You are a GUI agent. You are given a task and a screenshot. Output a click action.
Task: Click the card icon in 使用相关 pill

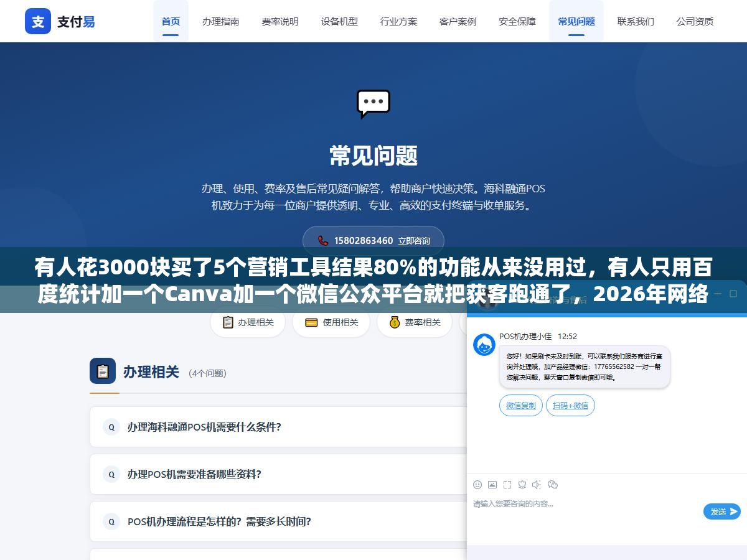tap(312, 322)
